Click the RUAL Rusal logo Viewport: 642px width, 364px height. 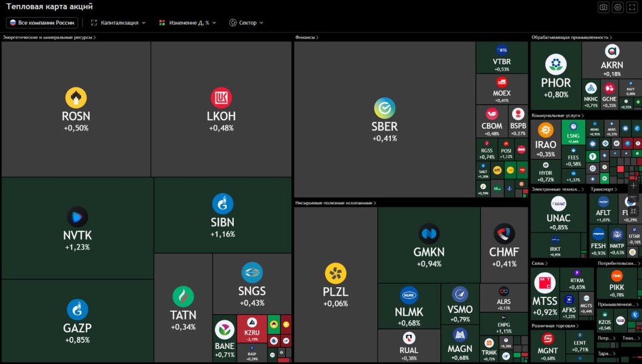(x=409, y=338)
